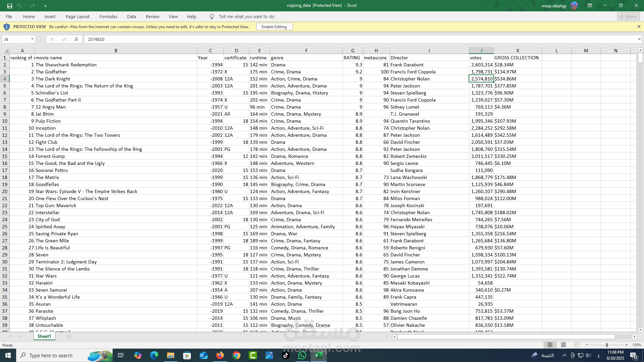Click the formula bar Cancel X icon

click(x=52, y=39)
